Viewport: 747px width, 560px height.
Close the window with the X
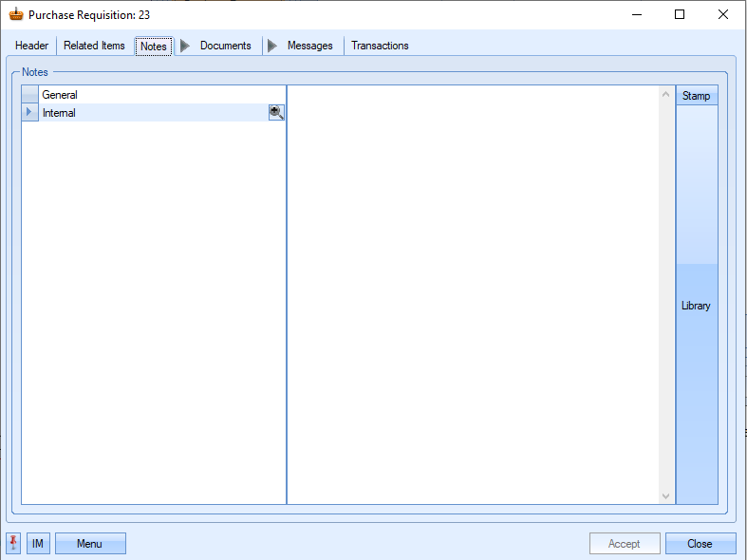coord(723,15)
